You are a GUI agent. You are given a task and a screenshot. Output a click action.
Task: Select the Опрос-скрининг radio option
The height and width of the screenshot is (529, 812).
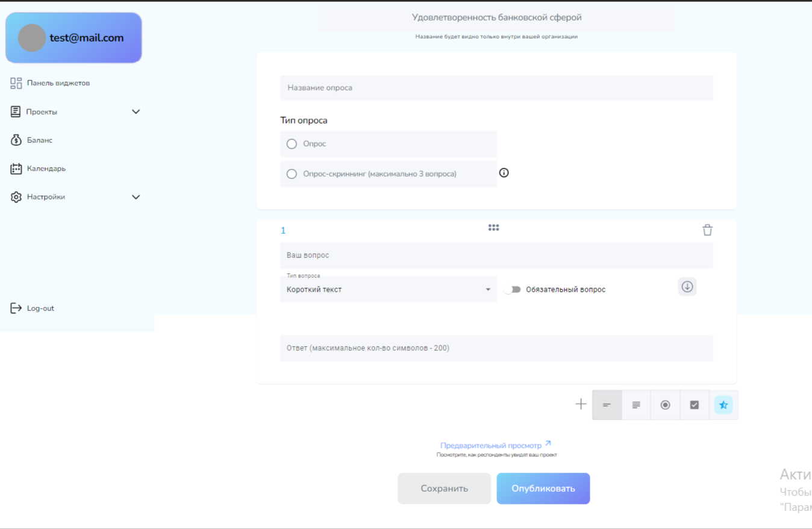(x=292, y=174)
